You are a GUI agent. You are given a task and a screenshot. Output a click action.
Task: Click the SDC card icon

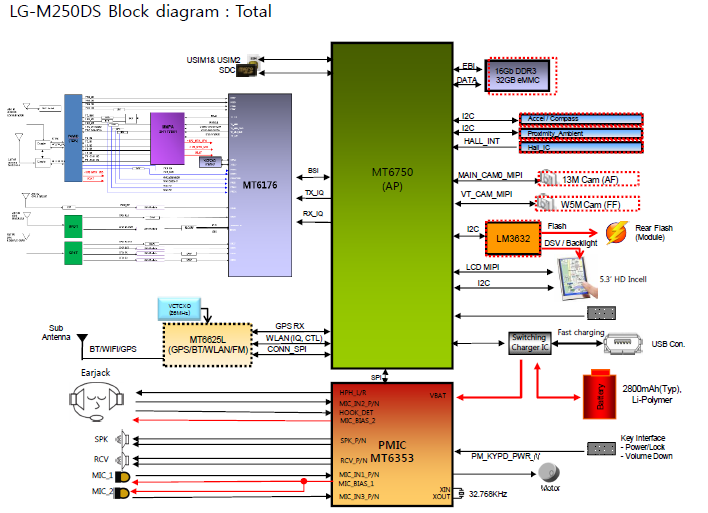pyautogui.click(x=247, y=70)
